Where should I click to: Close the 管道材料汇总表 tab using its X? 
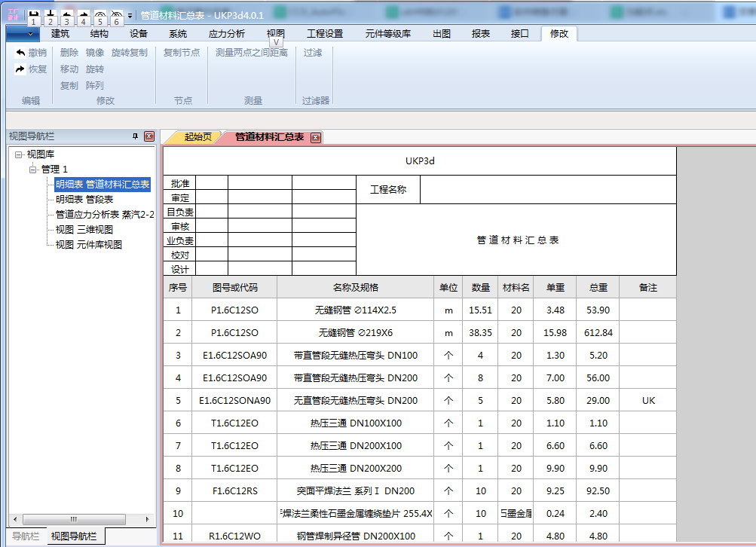pyautogui.click(x=316, y=137)
